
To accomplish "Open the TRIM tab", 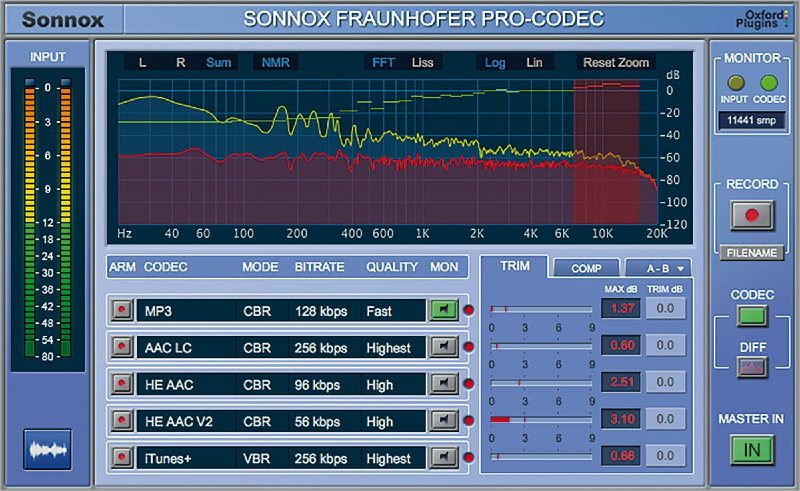I will pyautogui.click(x=514, y=266).
